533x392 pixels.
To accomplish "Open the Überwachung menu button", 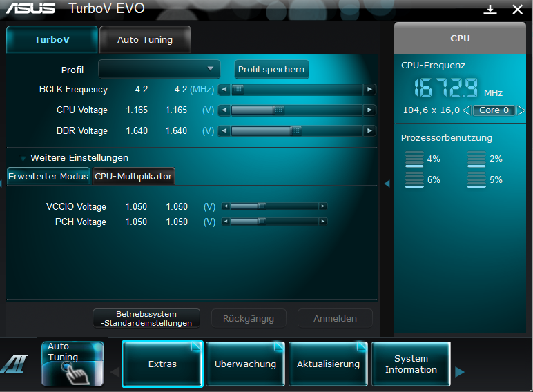I will coord(245,364).
